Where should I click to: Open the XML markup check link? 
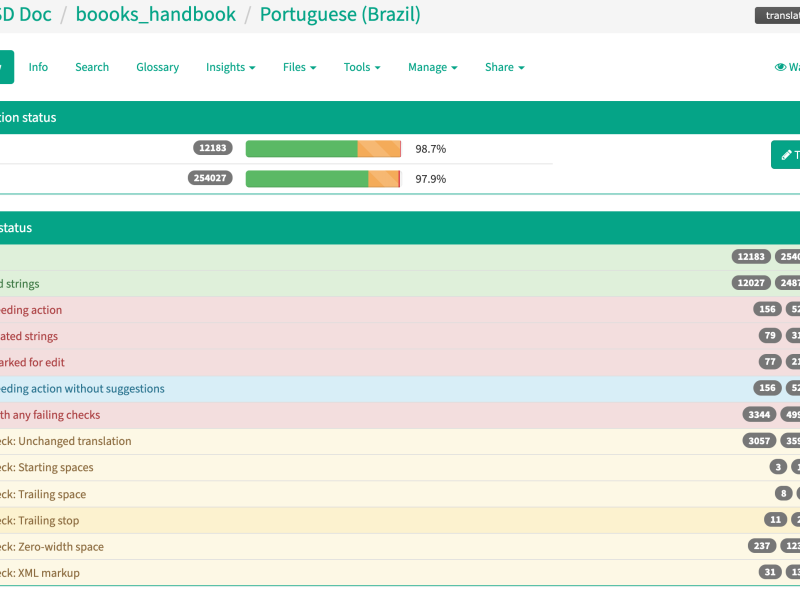(x=40, y=573)
